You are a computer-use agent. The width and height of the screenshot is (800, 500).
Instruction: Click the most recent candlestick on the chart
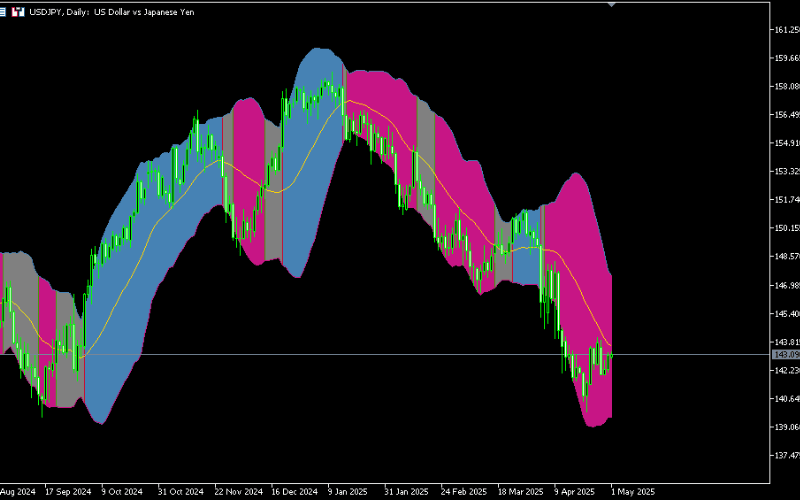pos(611,353)
